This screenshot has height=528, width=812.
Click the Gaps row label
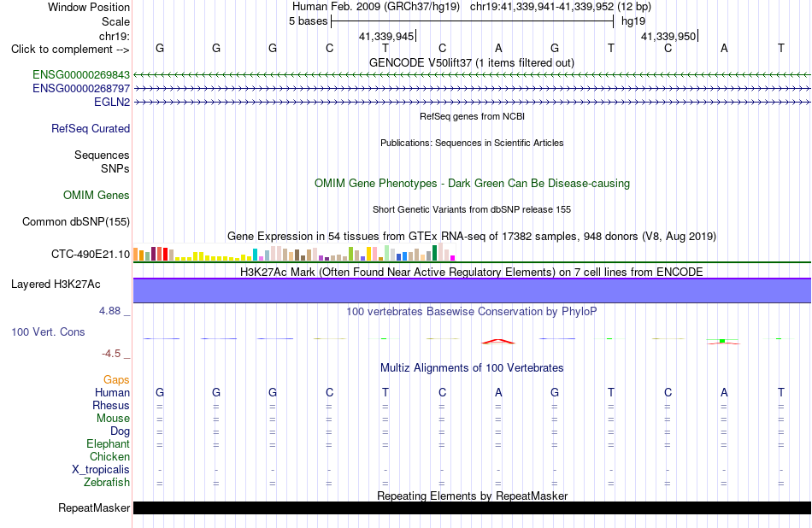coord(116,380)
